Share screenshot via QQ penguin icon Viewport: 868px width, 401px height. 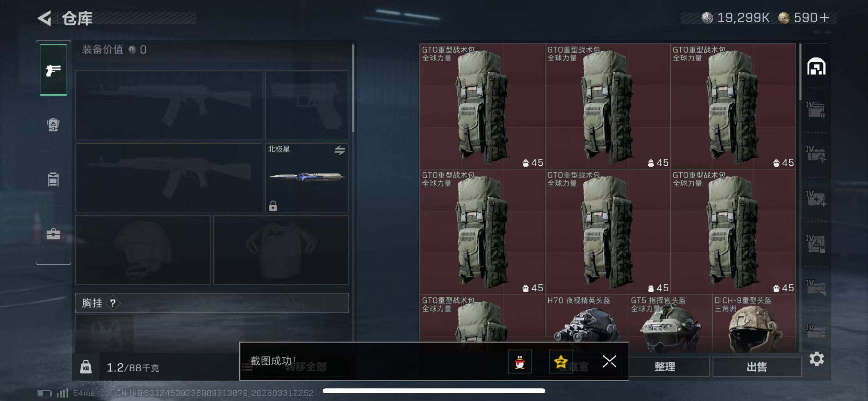[x=520, y=362]
